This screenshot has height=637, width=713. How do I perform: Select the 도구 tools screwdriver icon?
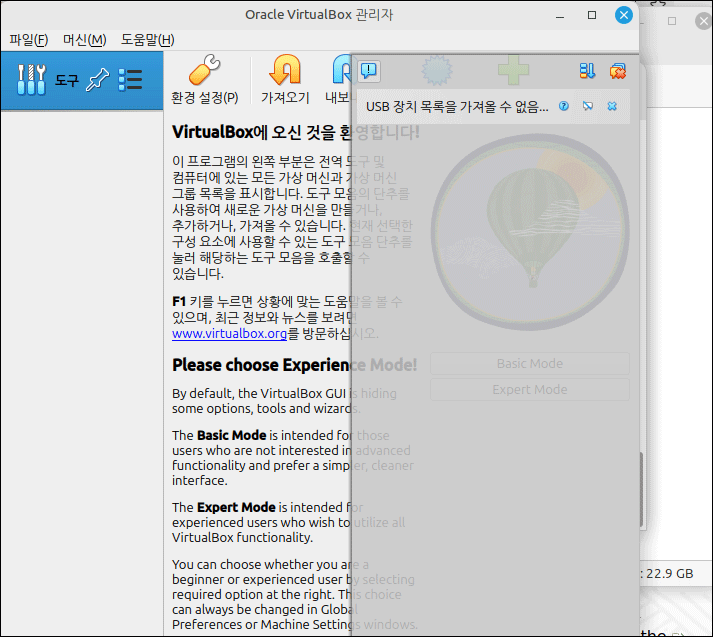coord(31,80)
